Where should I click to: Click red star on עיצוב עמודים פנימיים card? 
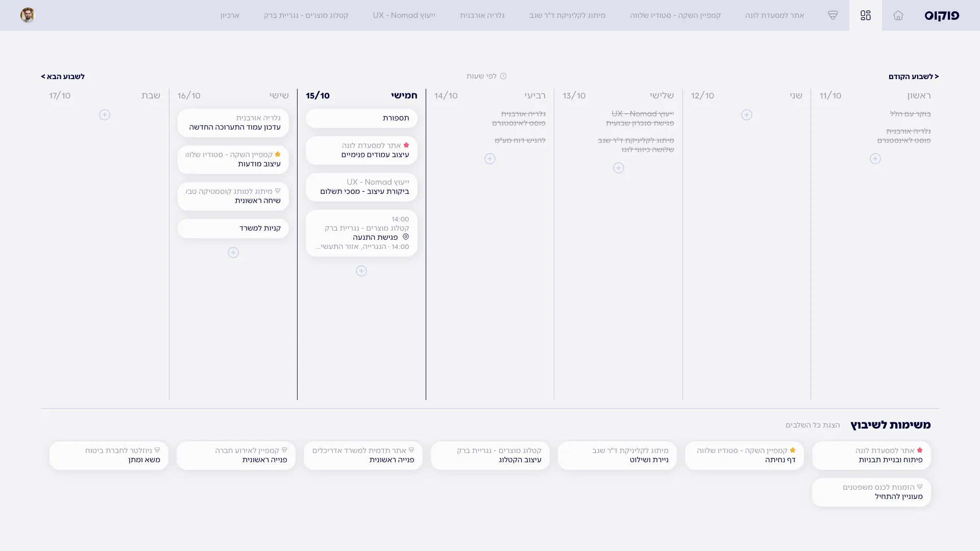pos(406,145)
